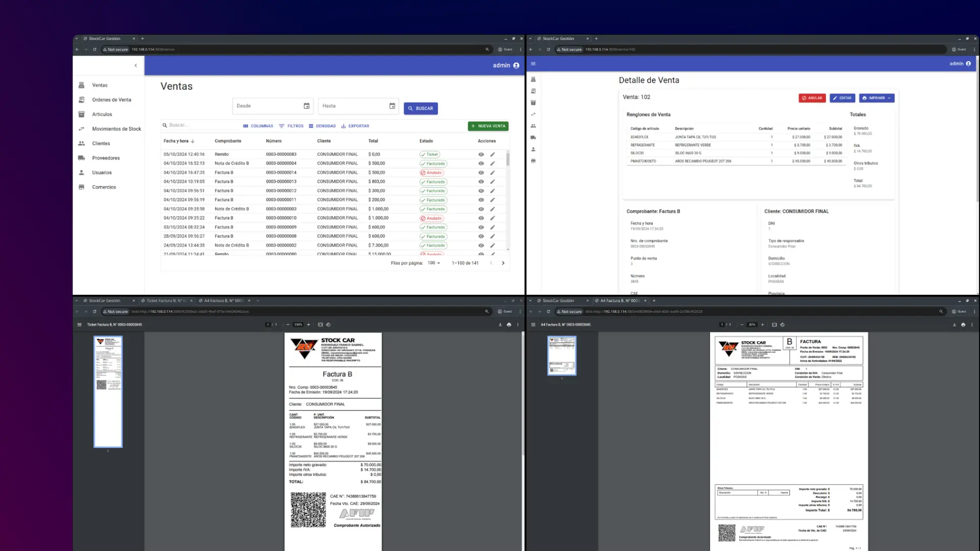Viewport: 980px width, 551px height.
Task: View details of the 0003-00000004 Nota de Crédito
Action: 481,164
